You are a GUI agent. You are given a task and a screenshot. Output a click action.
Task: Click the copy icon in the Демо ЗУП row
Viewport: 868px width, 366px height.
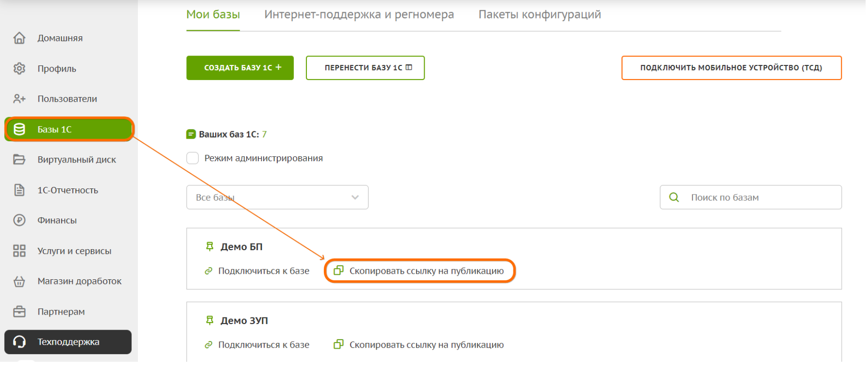pyautogui.click(x=338, y=345)
